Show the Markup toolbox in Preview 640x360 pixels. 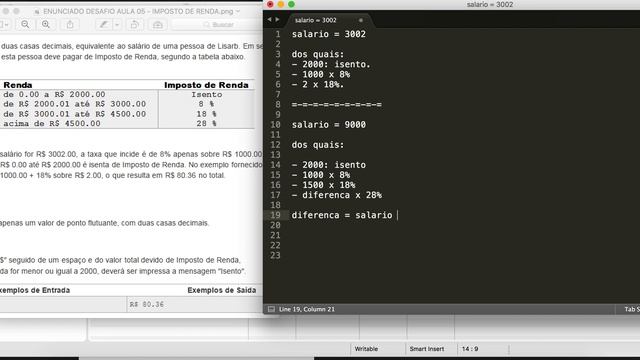[158, 24]
